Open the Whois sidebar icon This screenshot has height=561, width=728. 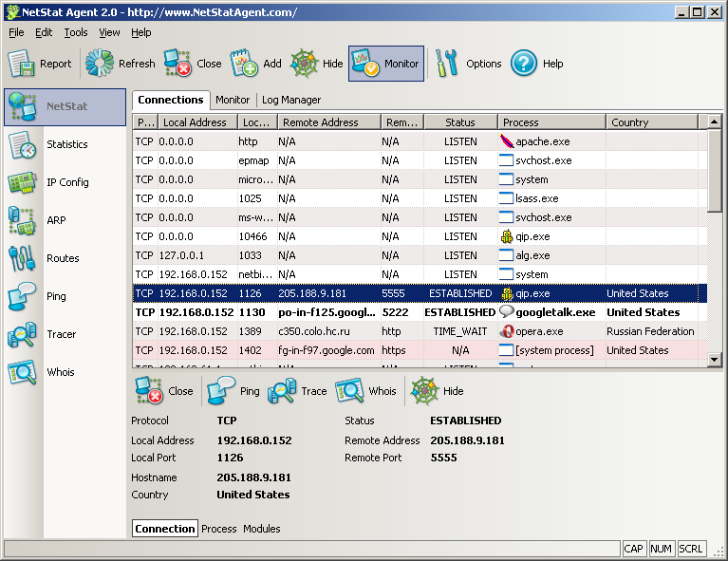(22, 372)
